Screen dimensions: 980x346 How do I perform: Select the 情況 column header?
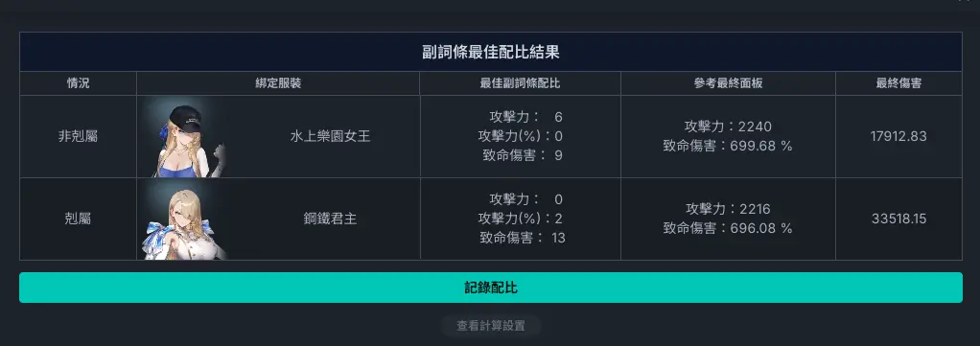click(x=78, y=83)
